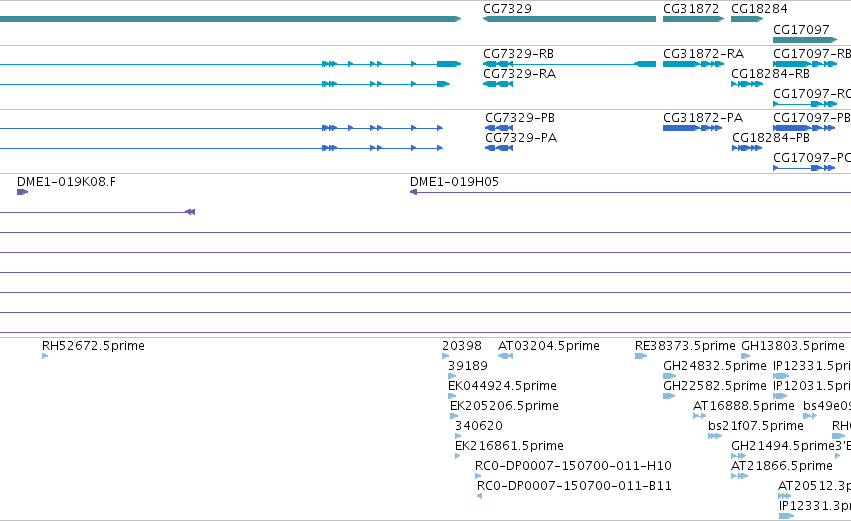
Task: Click the RC0-DP0007-150700-011-B11 label
Action: (x=574, y=486)
